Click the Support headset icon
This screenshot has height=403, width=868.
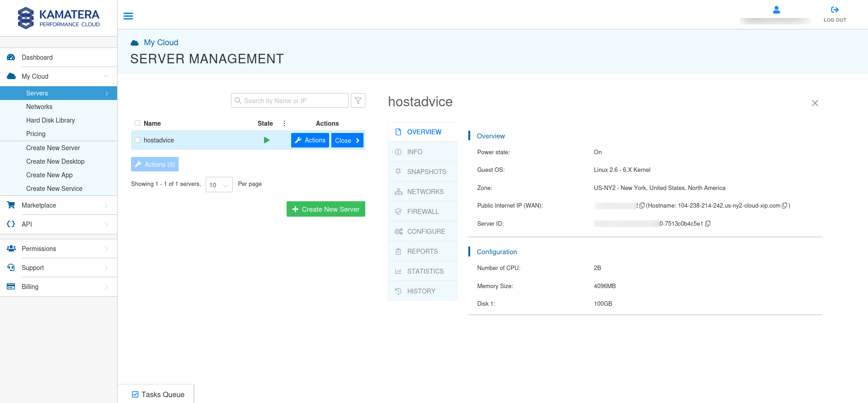click(x=11, y=267)
